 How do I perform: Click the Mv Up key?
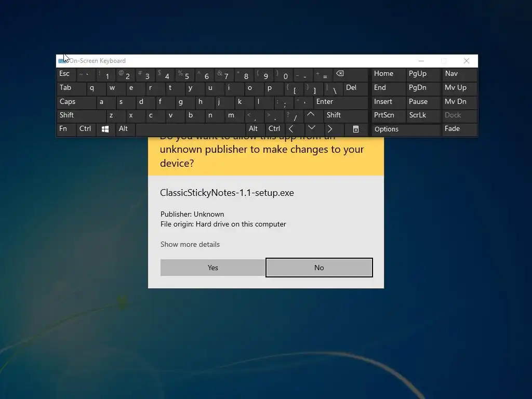point(459,88)
